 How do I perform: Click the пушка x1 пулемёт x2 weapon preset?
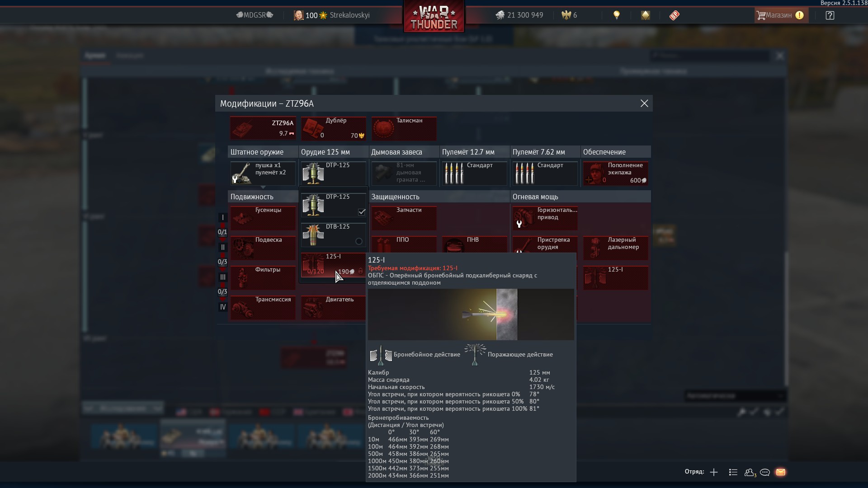pyautogui.click(x=263, y=173)
